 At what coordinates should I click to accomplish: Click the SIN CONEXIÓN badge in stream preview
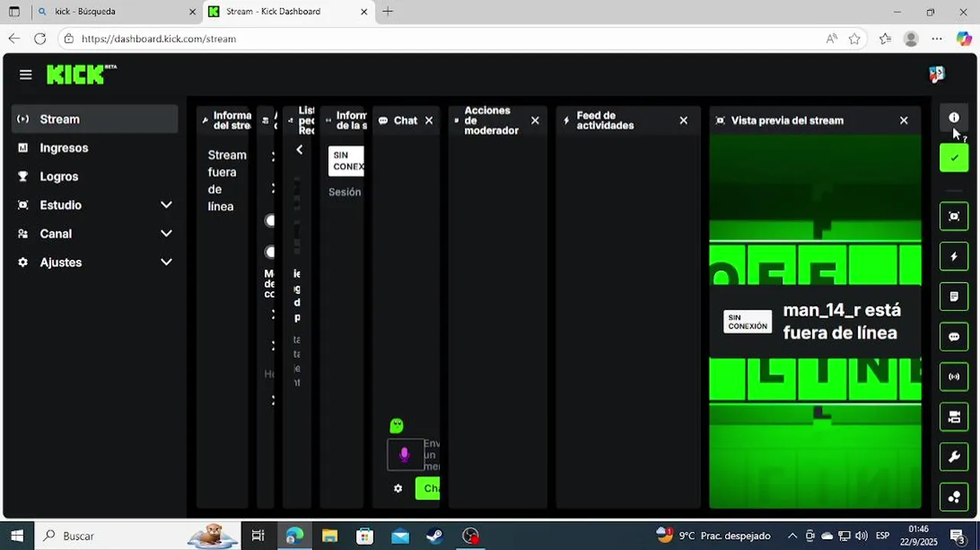(747, 322)
